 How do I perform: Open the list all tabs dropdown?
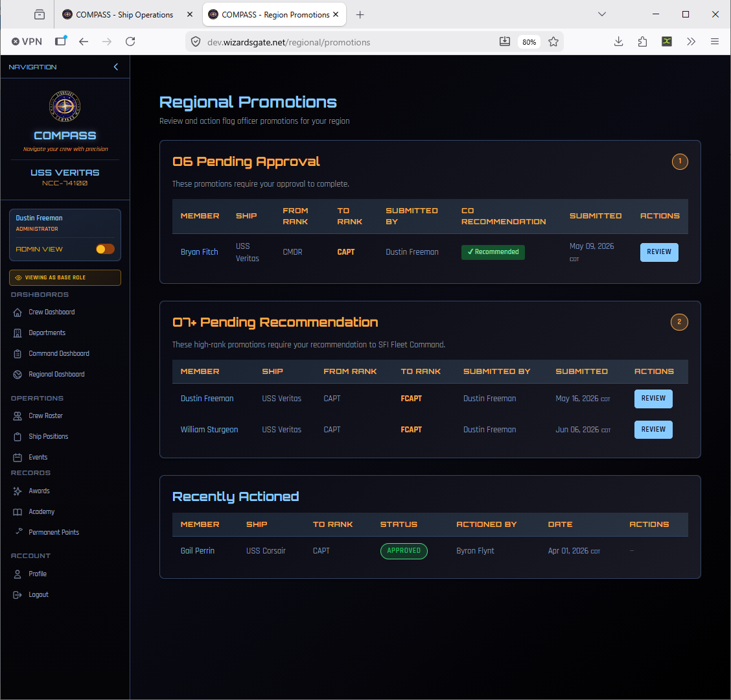602,14
